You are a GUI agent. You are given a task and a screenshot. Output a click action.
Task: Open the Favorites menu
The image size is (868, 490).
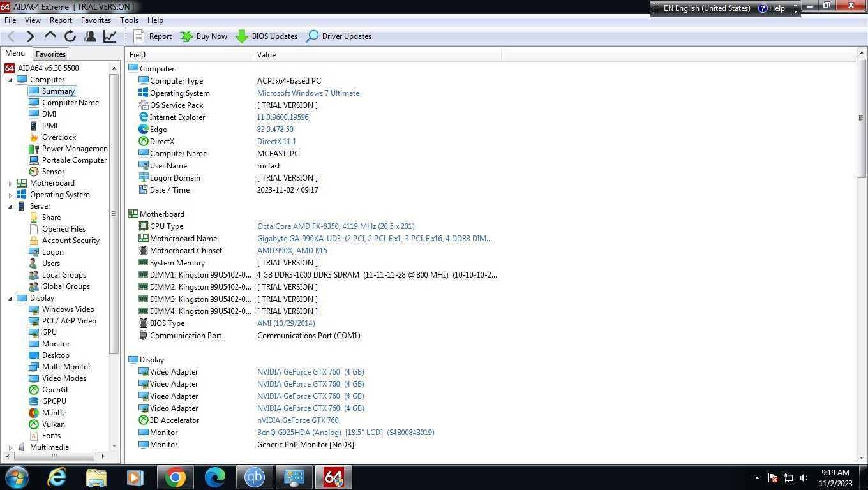point(96,20)
